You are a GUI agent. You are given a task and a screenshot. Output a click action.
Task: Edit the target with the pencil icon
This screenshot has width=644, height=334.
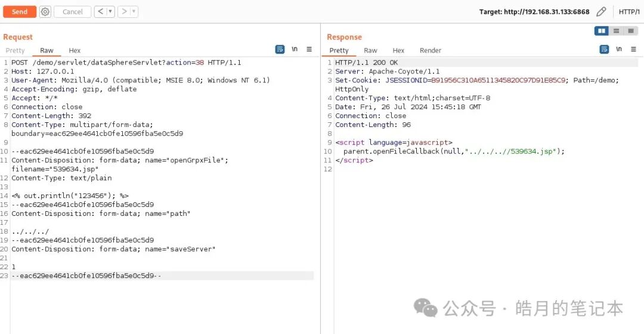pyautogui.click(x=601, y=11)
